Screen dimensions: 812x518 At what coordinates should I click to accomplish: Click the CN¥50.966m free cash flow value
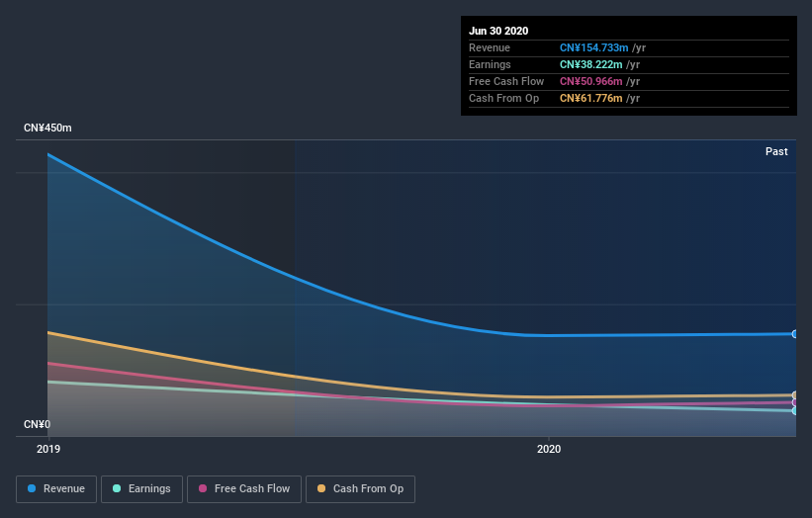590,81
